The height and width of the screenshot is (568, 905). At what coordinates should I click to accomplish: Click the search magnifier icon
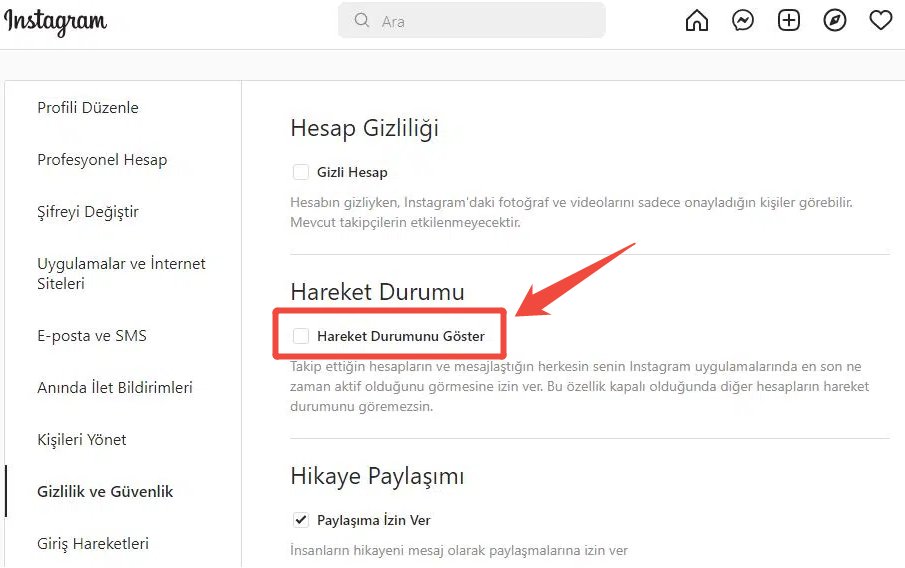(362, 21)
